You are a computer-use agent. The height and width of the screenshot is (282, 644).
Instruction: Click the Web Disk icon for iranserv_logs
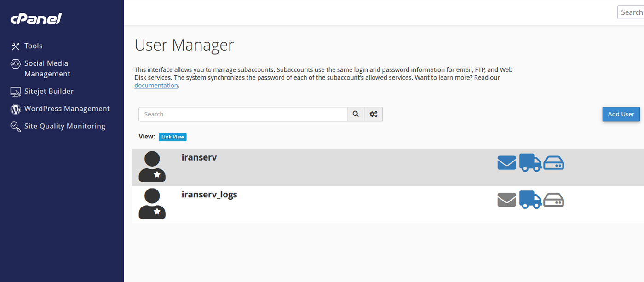(554, 200)
